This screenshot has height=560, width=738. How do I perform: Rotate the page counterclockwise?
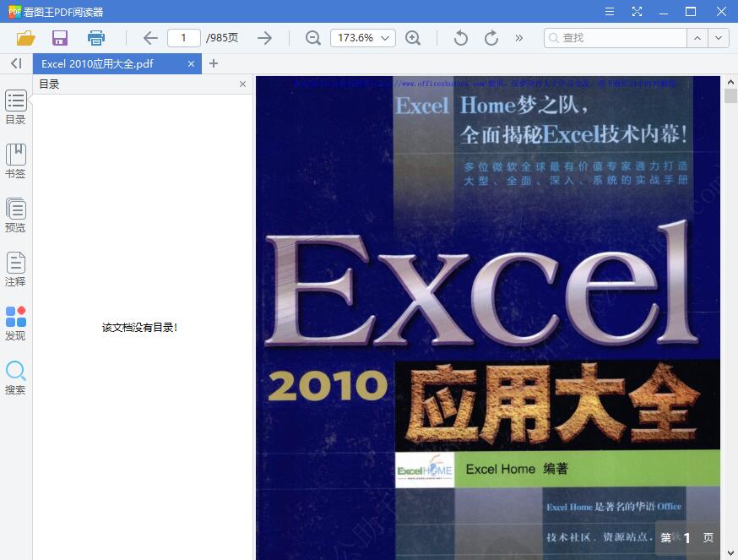[x=461, y=38]
